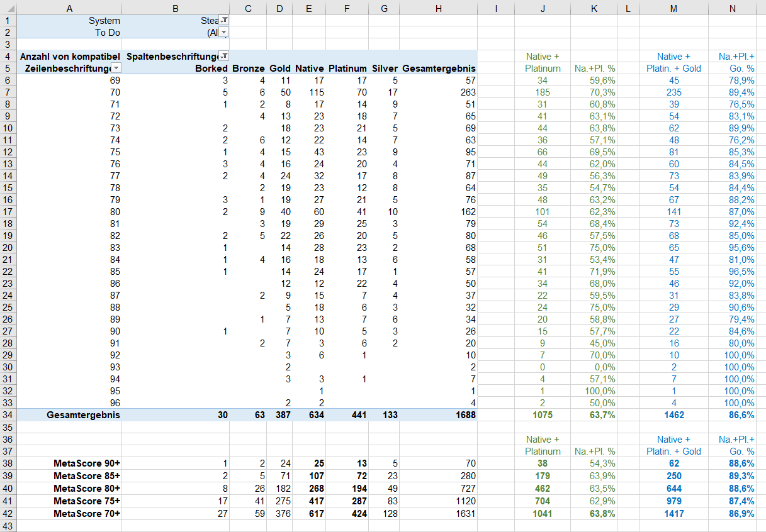Select the total 263 in score row 70
The width and height of the screenshot is (766, 532).
click(439, 92)
